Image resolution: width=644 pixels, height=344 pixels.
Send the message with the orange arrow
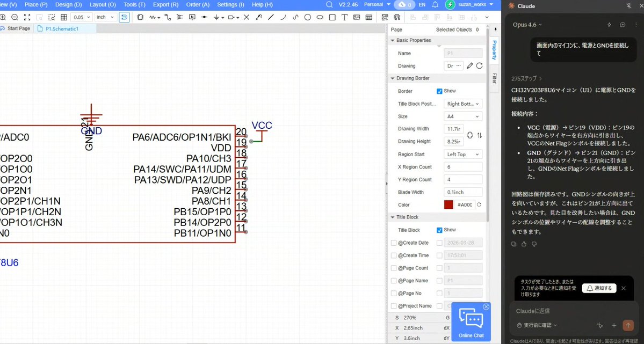click(x=628, y=325)
